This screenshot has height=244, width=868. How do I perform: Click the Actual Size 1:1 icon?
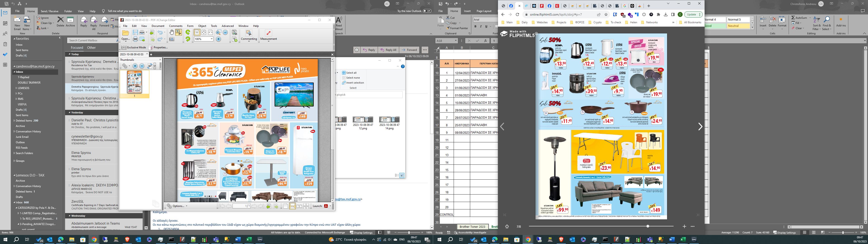pyautogui.click(x=197, y=32)
